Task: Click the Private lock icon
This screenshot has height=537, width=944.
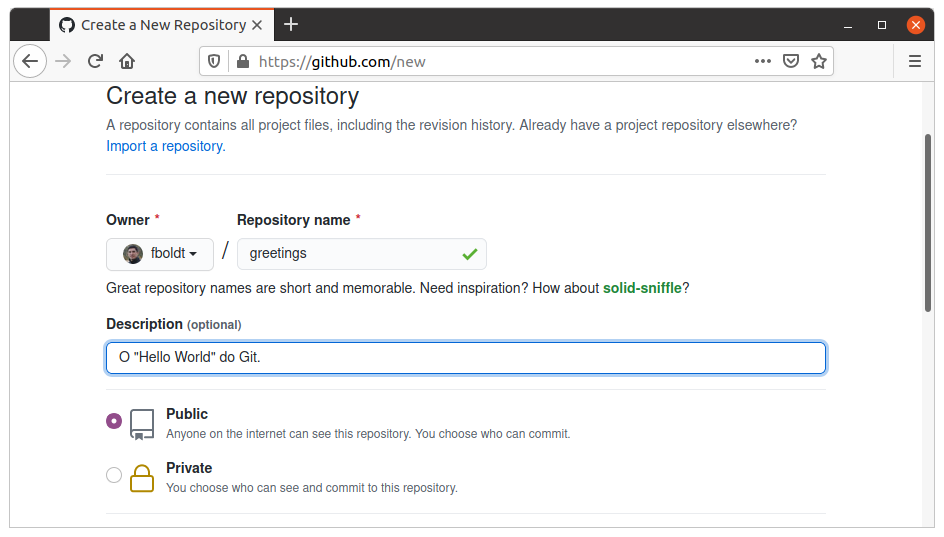Action: pyautogui.click(x=142, y=479)
